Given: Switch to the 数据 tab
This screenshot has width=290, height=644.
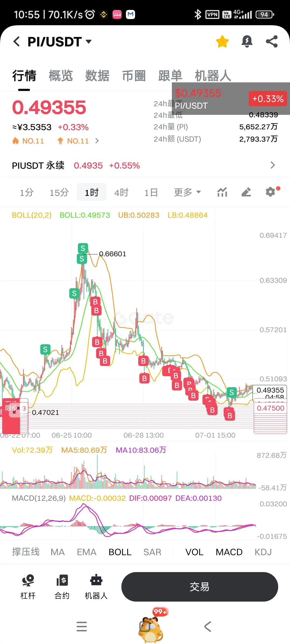Looking at the screenshot, I should [97, 76].
